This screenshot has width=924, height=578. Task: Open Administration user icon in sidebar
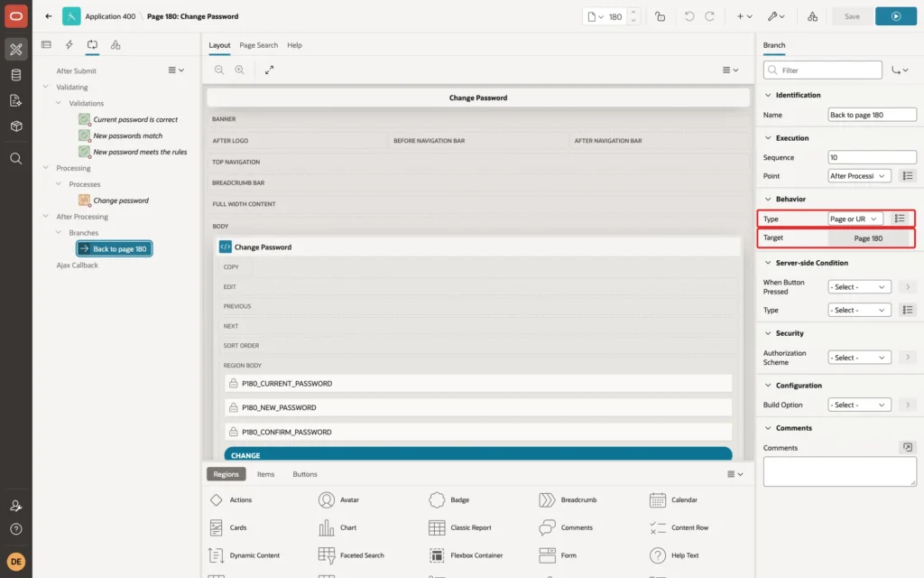16,506
